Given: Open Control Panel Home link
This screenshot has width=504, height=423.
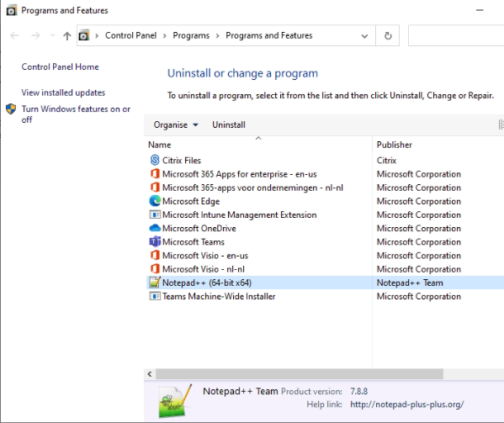Looking at the screenshot, I should pyautogui.click(x=60, y=66).
